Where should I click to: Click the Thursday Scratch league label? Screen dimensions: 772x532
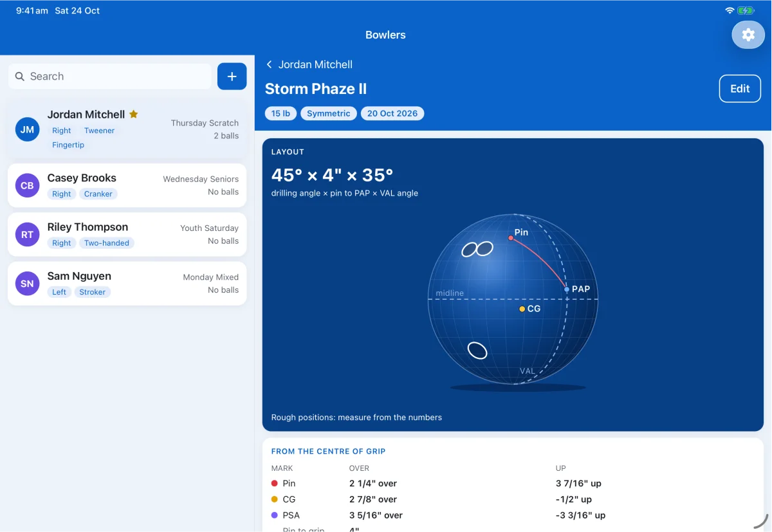coord(205,123)
